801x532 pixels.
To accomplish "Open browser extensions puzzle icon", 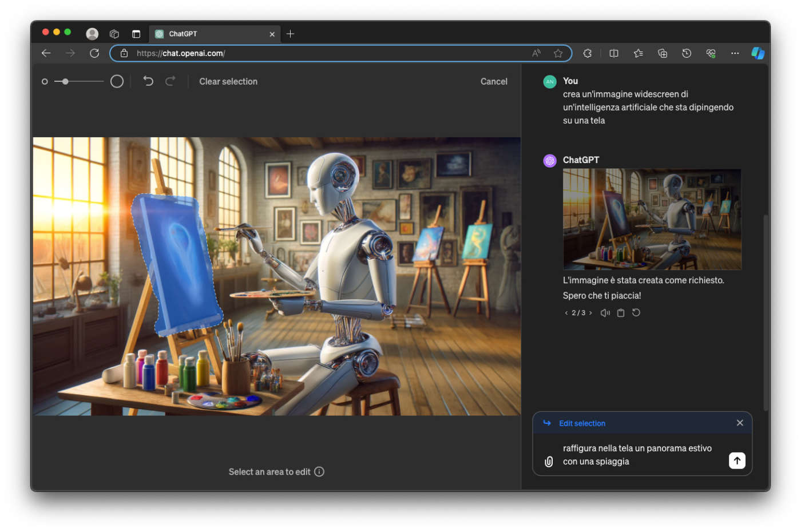I will click(x=588, y=53).
